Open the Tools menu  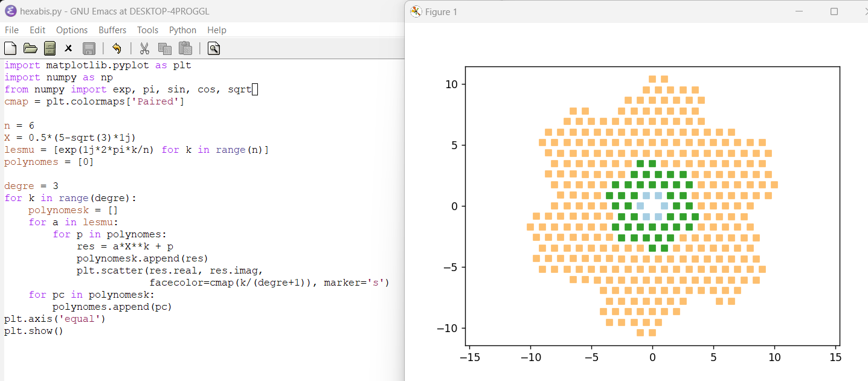147,30
